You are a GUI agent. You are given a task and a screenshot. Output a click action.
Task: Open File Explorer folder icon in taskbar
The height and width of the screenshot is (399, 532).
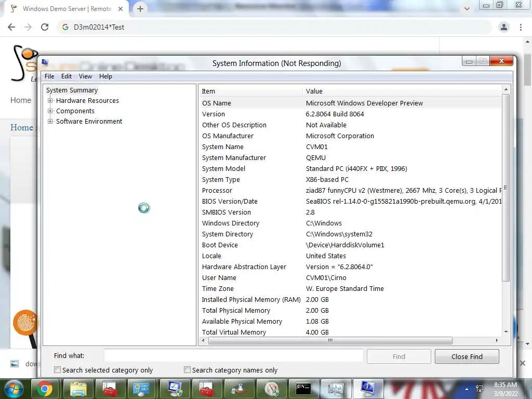point(78,389)
